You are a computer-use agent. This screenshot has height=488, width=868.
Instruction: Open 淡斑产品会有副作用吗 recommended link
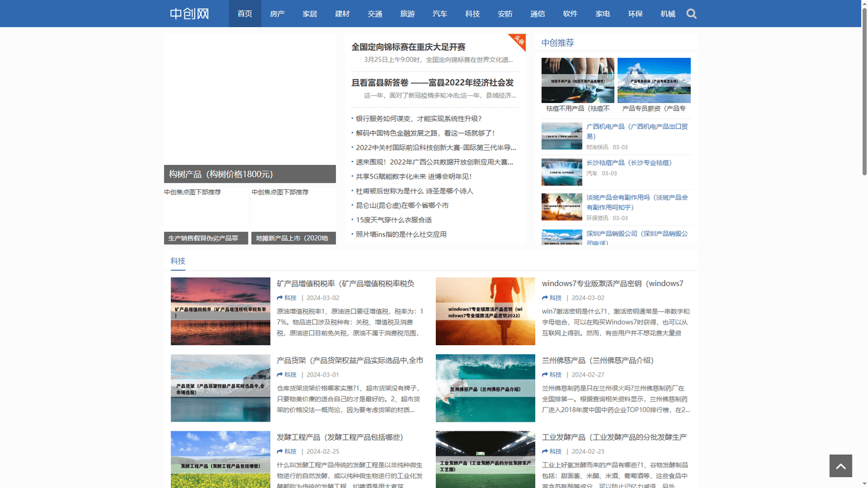pos(637,202)
